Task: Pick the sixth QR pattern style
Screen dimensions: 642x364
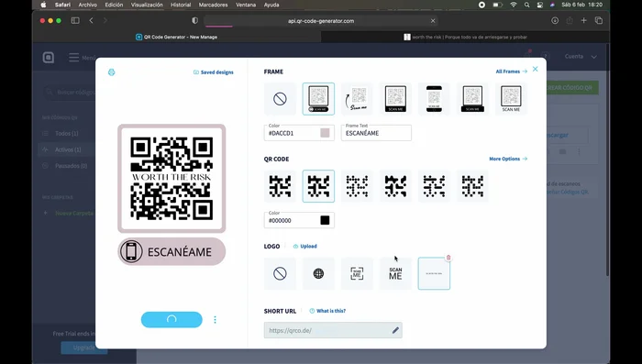Action: coord(472,186)
